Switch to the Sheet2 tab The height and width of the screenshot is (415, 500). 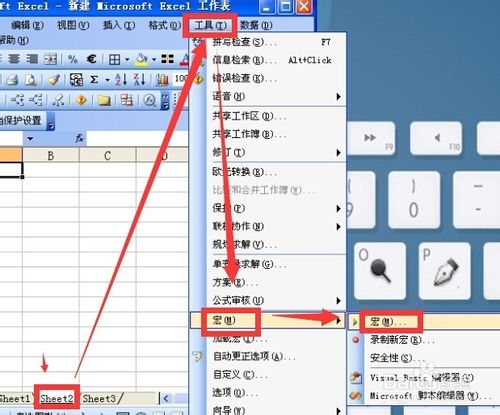(57, 398)
